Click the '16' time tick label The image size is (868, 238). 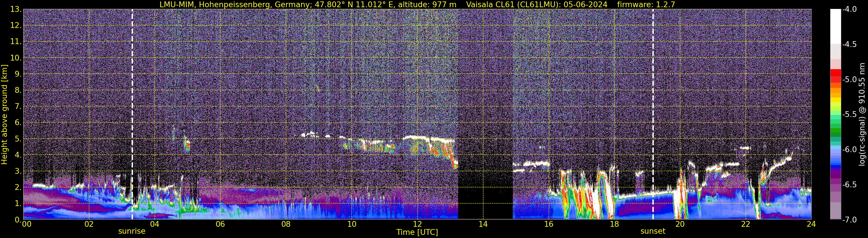coord(548,224)
